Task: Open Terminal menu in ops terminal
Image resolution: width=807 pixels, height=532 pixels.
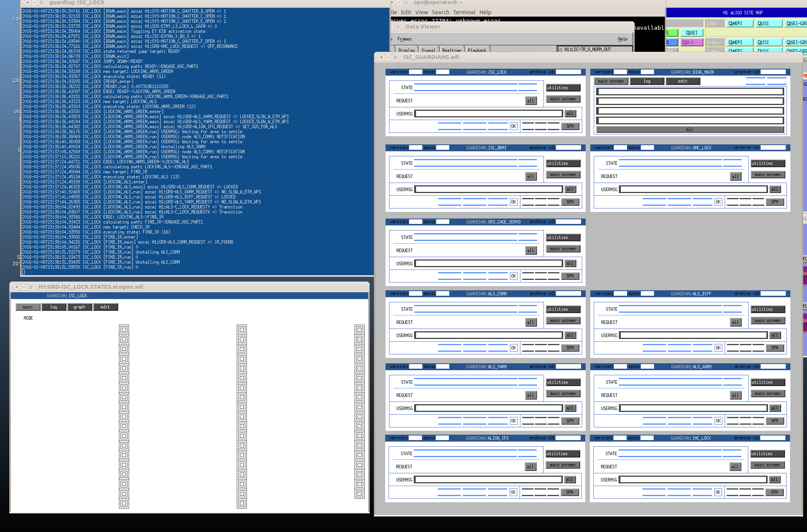Action: pos(464,12)
